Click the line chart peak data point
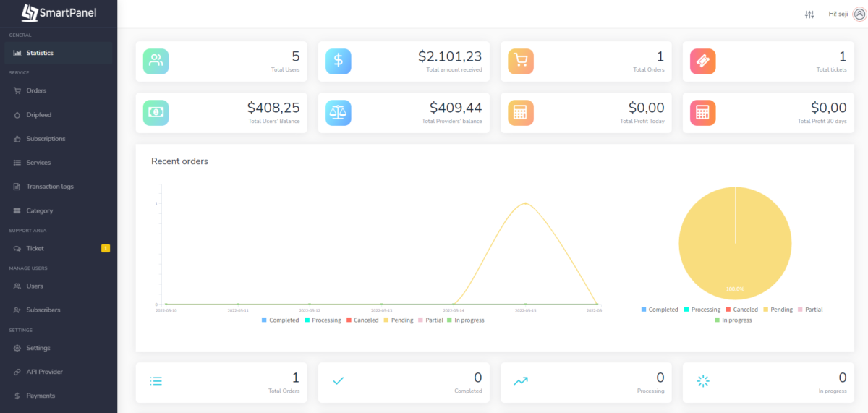Viewport: 868px width, 413px height. [525, 203]
